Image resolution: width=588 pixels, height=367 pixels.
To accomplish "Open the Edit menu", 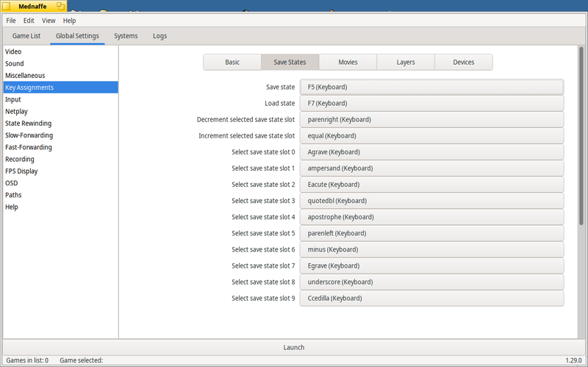I will tap(29, 21).
